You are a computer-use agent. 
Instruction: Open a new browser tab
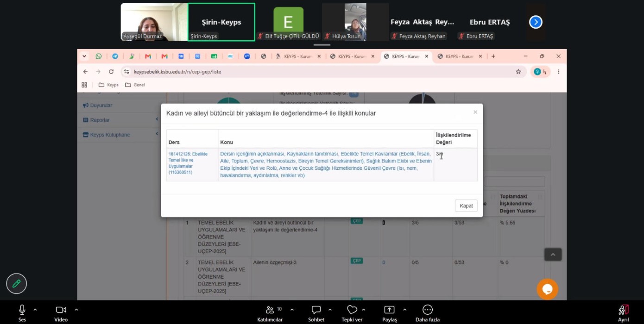493,56
